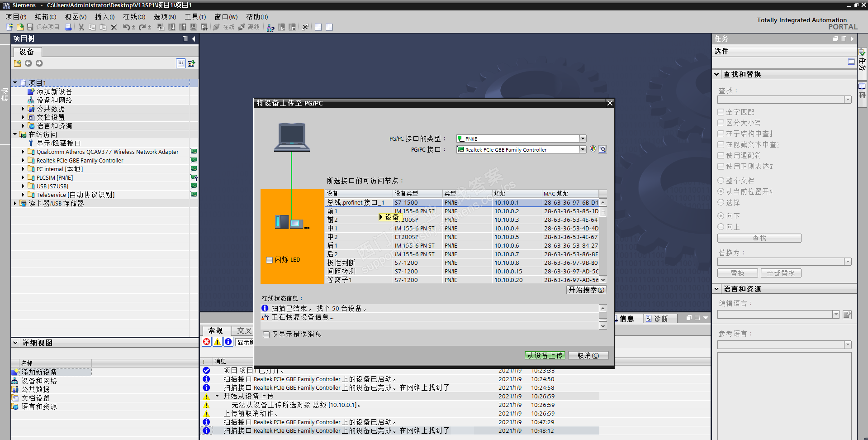The width and height of the screenshot is (868, 440).
Task: Open the PG/PC 接口的类型 dropdown
Action: coord(583,139)
